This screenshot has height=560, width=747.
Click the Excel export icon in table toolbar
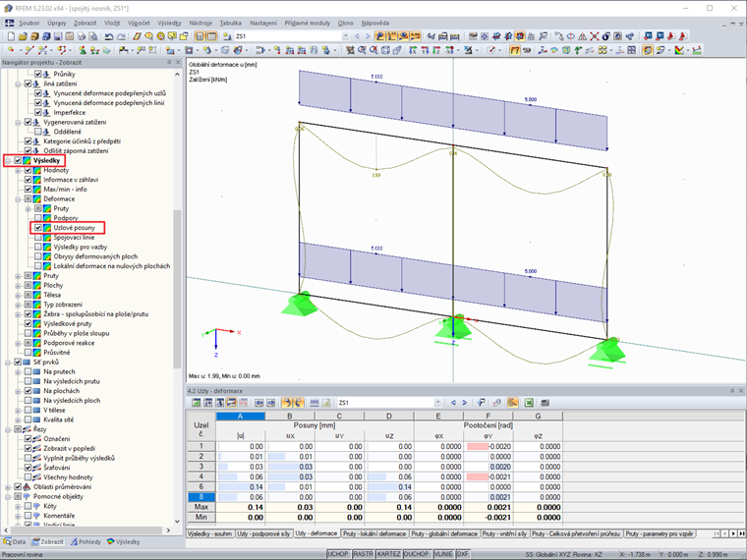coord(529,403)
